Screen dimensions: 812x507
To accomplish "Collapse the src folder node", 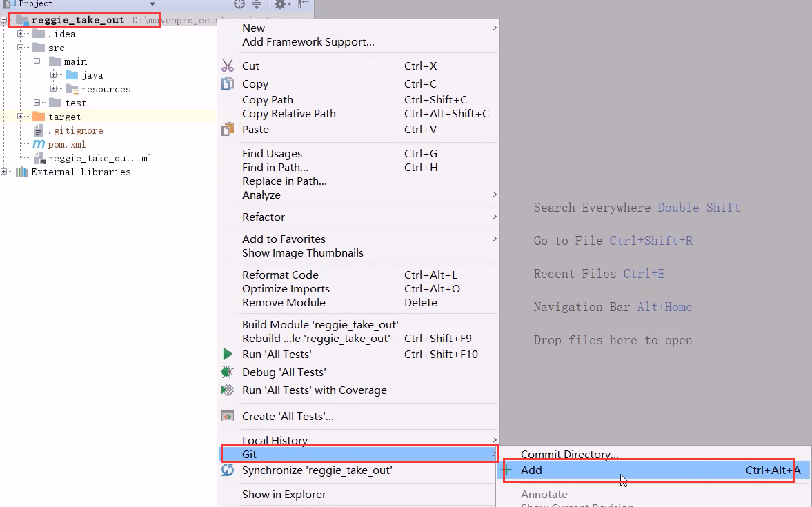I will coord(21,48).
